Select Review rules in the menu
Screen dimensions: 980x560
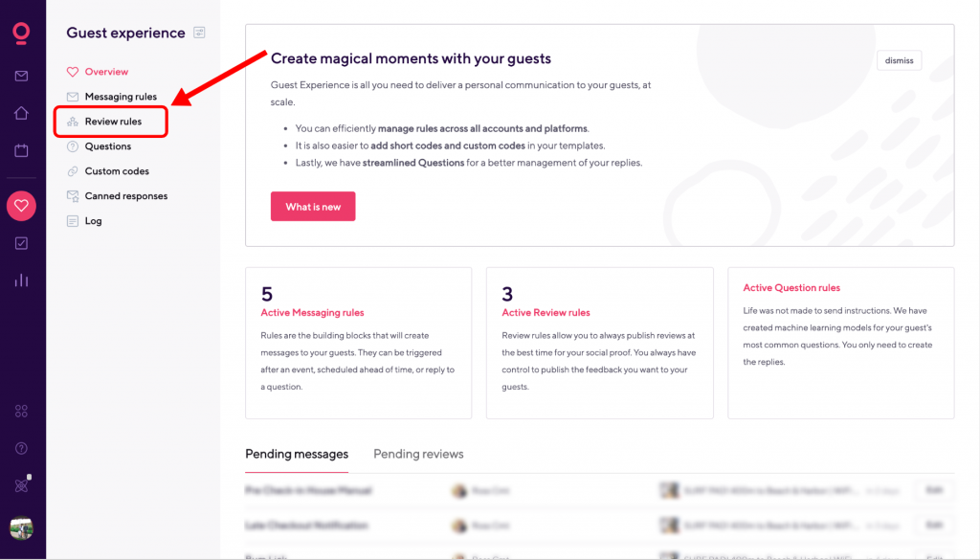pyautogui.click(x=113, y=122)
